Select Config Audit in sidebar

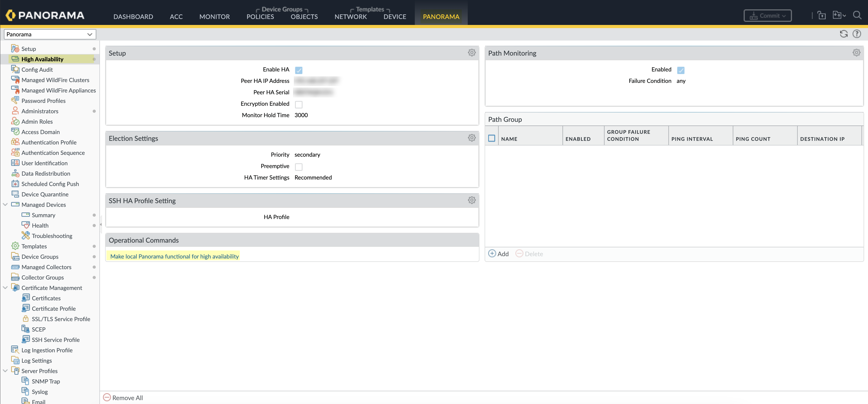(37, 69)
